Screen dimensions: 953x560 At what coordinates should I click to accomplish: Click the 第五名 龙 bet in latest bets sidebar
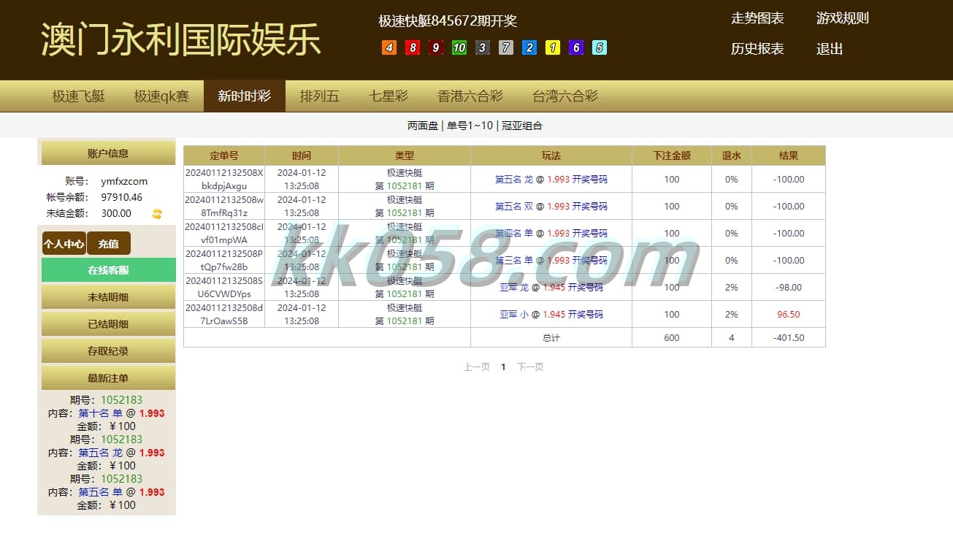click(x=101, y=453)
